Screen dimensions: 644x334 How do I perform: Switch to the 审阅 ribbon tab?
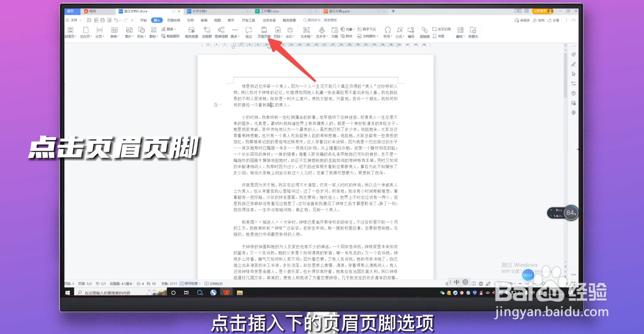pyautogui.click(x=204, y=20)
